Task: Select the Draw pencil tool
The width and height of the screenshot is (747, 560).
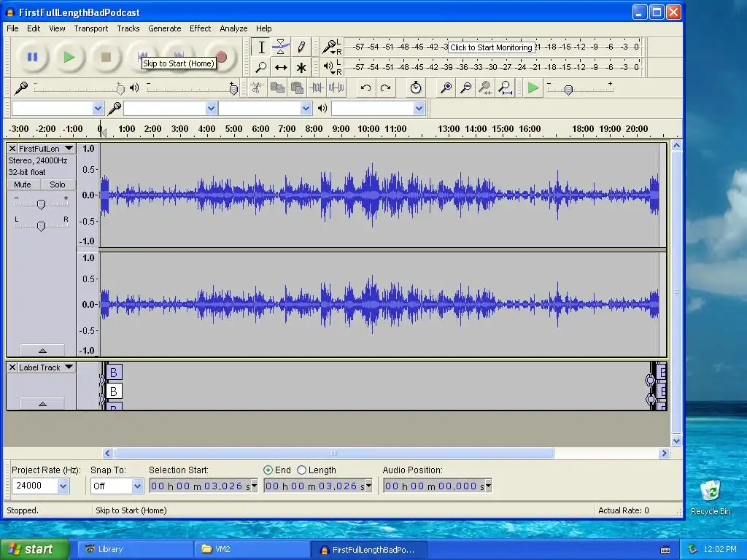Action: [x=301, y=47]
